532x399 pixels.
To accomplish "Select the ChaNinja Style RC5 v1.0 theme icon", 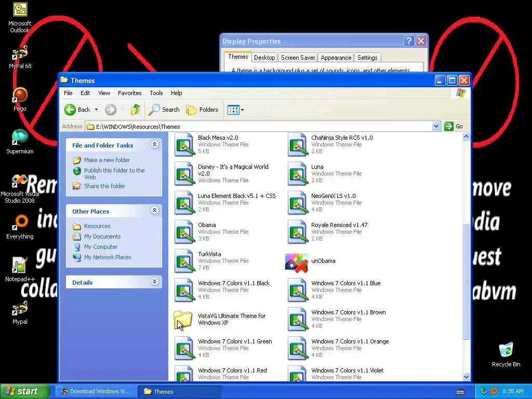I will point(298,144).
